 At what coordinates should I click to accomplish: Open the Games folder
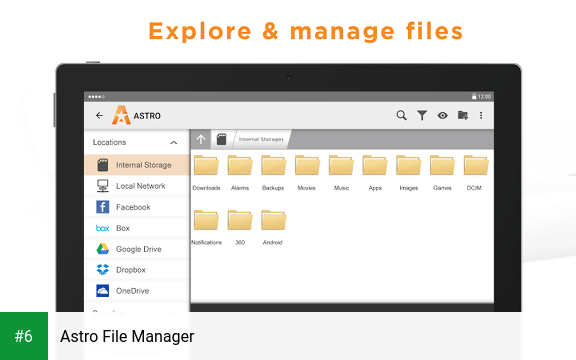click(x=442, y=173)
